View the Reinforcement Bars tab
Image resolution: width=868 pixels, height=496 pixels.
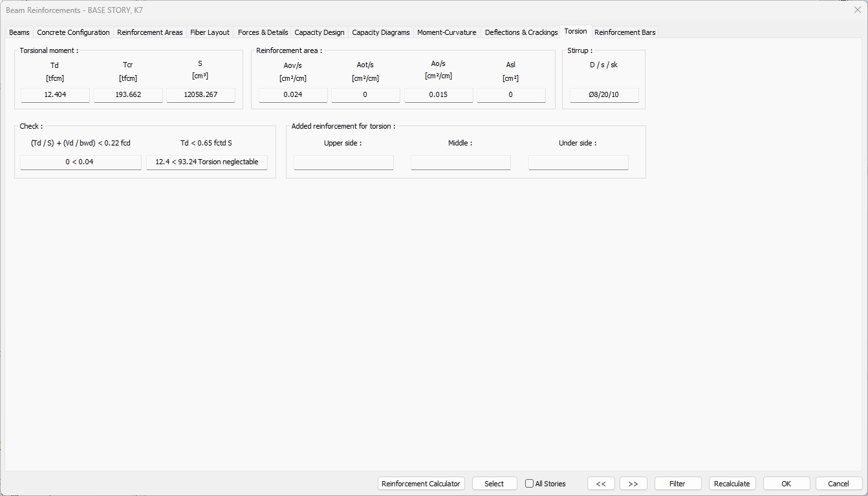(x=624, y=32)
